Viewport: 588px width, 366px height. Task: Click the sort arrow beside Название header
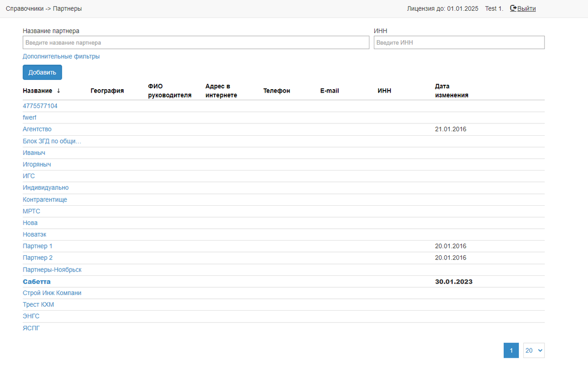(59, 91)
